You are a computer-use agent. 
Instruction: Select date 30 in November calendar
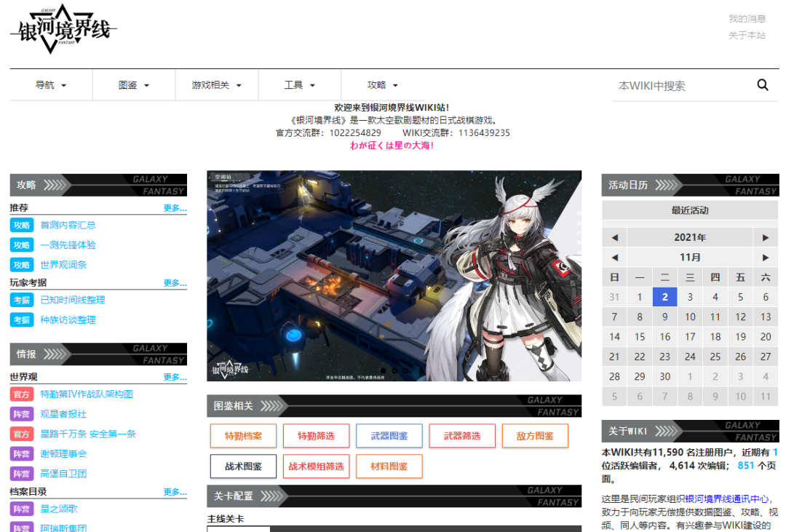664,376
